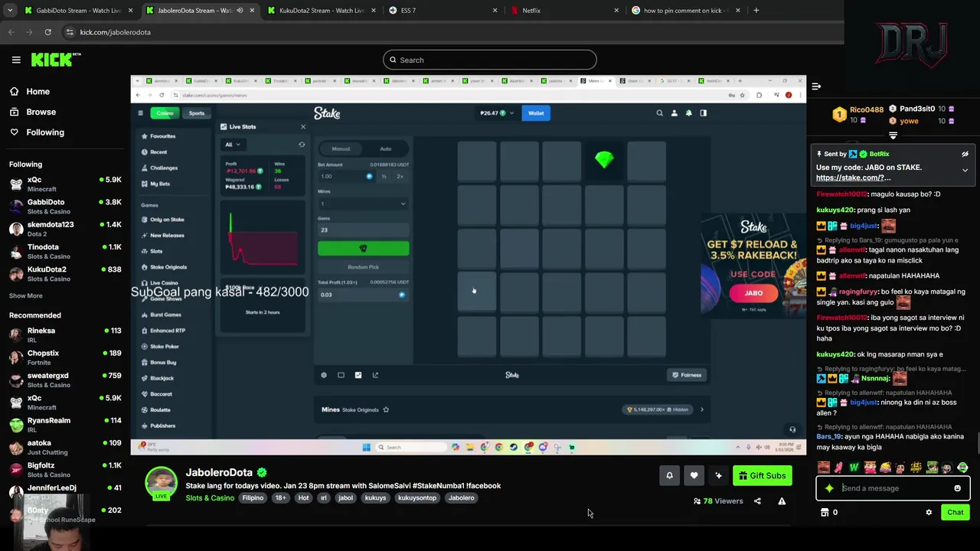980x551 pixels.
Task: Click the sparkle button beside Gift Subs
Action: point(718,475)
